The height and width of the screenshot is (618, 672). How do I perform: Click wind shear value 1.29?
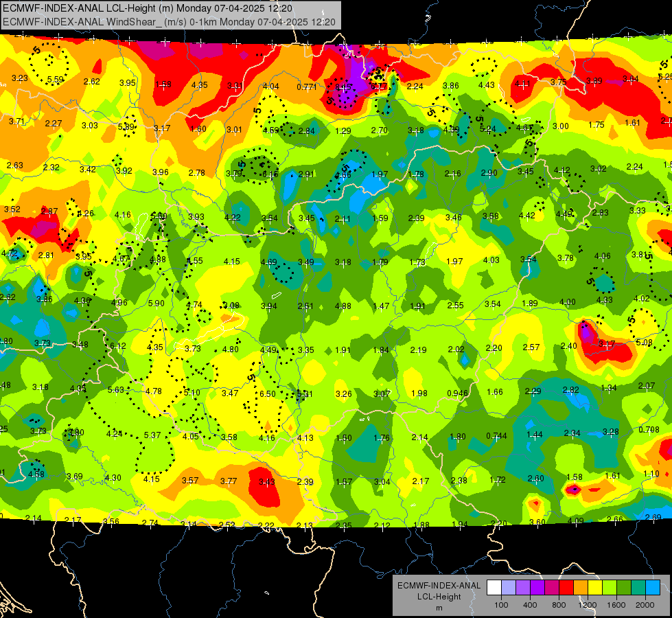point(343,130)
